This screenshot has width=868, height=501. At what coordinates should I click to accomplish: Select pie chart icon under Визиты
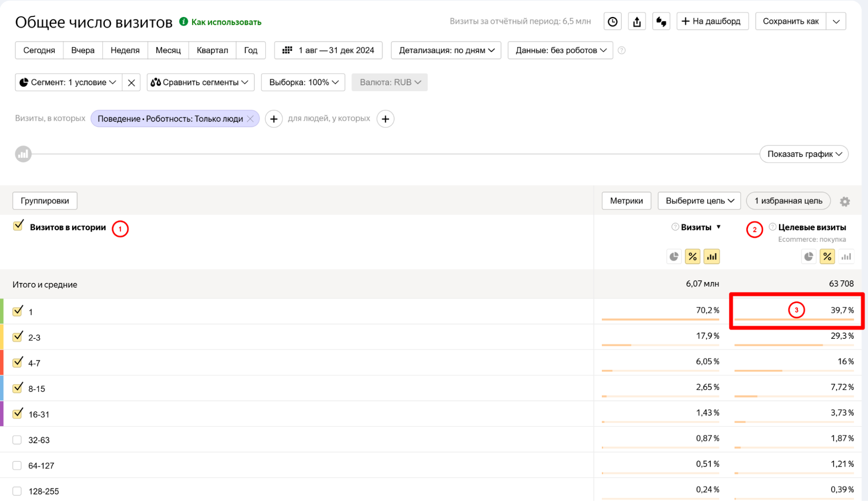(x=673, y=256)
